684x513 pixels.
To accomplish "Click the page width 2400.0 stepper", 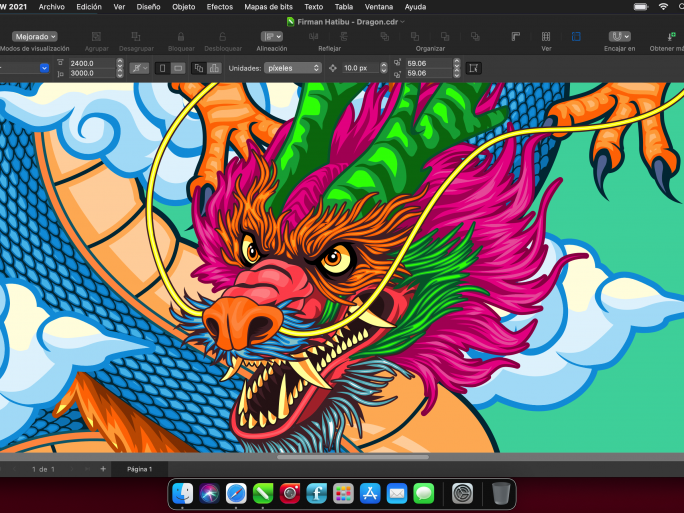I will 120,63.
